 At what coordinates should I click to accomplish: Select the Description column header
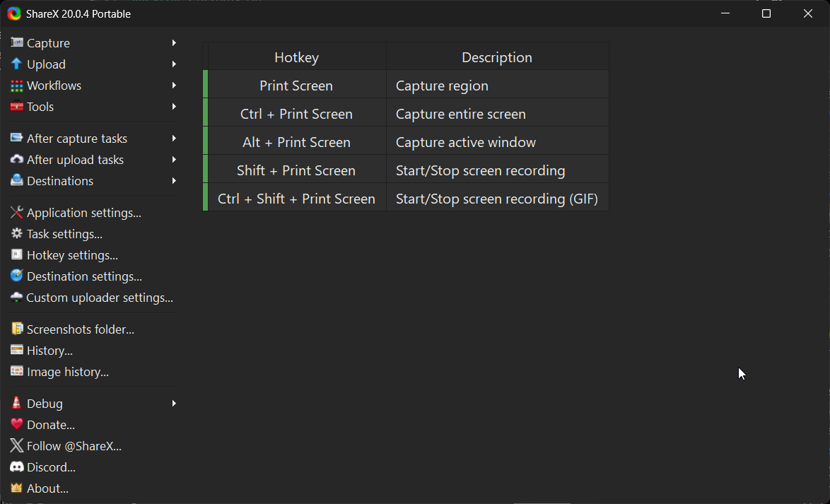[497, 57]
